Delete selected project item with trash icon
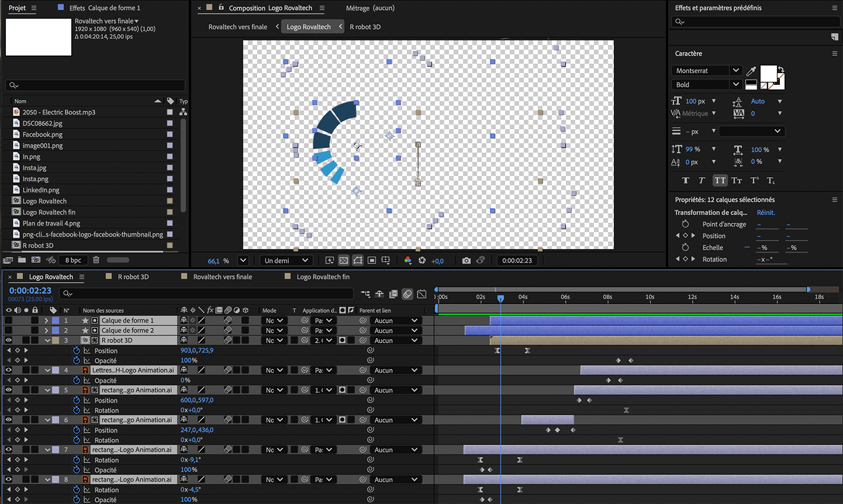Viewport: 843px width, 504px height. 96,260
